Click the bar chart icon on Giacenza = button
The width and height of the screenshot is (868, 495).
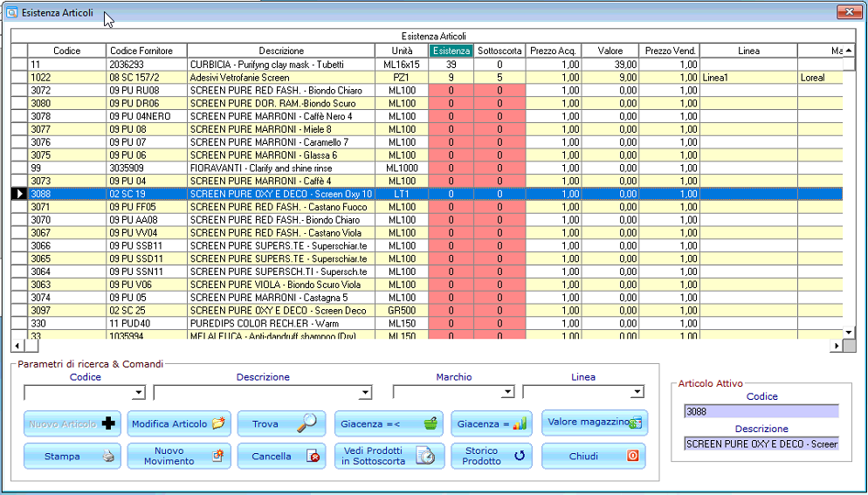pyautogui.click(x=520, y=423)
